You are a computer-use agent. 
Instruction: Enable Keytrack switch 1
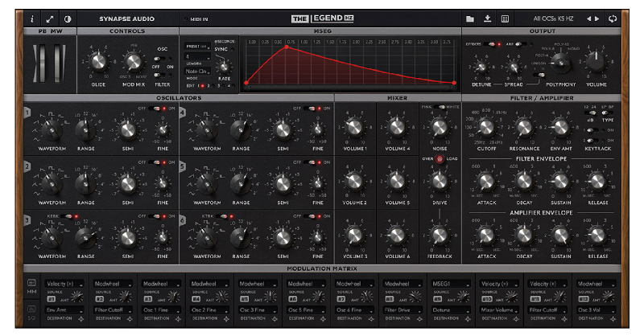pos(592,130)
